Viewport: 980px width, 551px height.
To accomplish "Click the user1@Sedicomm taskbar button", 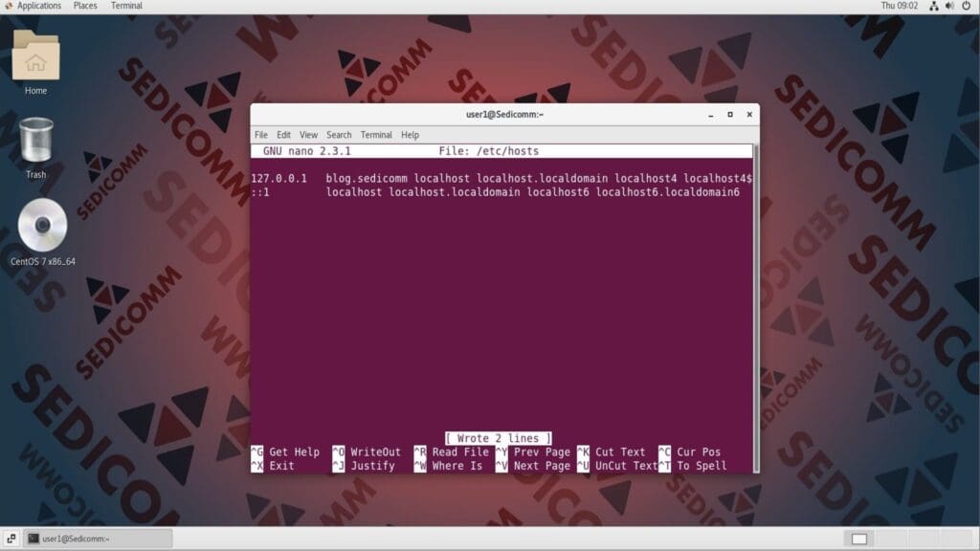I will (98, 539).
